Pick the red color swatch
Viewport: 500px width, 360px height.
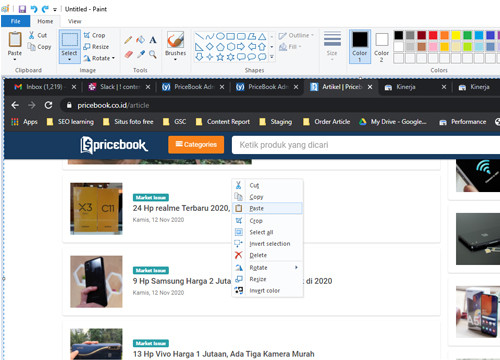point(433,35)
